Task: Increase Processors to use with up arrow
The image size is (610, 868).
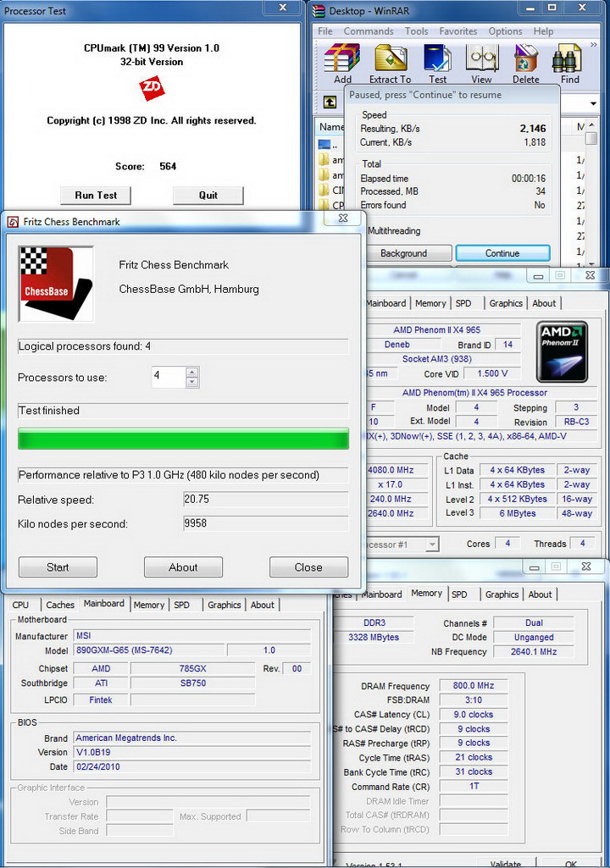Action: (x=191, y=372)
